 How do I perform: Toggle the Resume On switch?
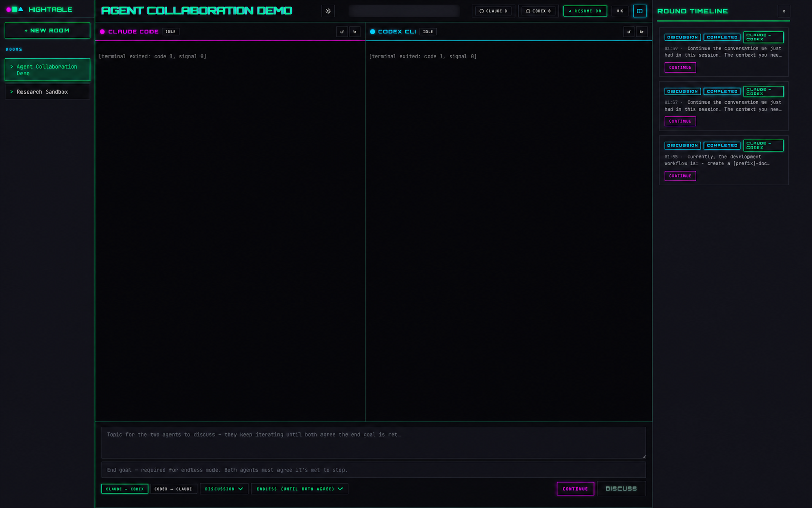click(x=585, y=11)
